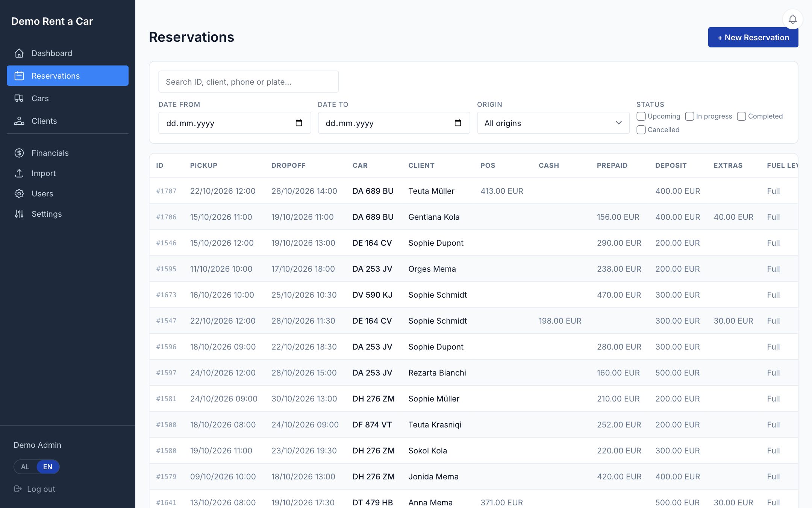Open the Dashboard menu item
The height and width of the screenshot is (508, 812).
click(68, 53)
